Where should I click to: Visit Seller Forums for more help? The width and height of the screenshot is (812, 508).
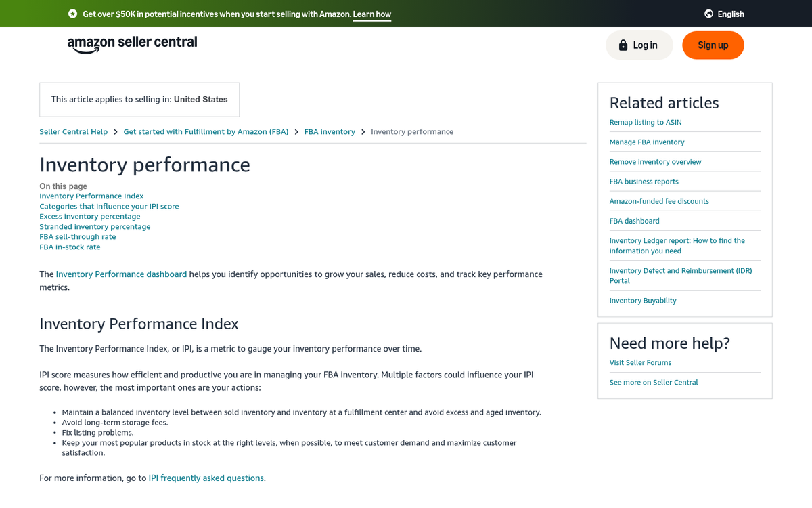640,362
